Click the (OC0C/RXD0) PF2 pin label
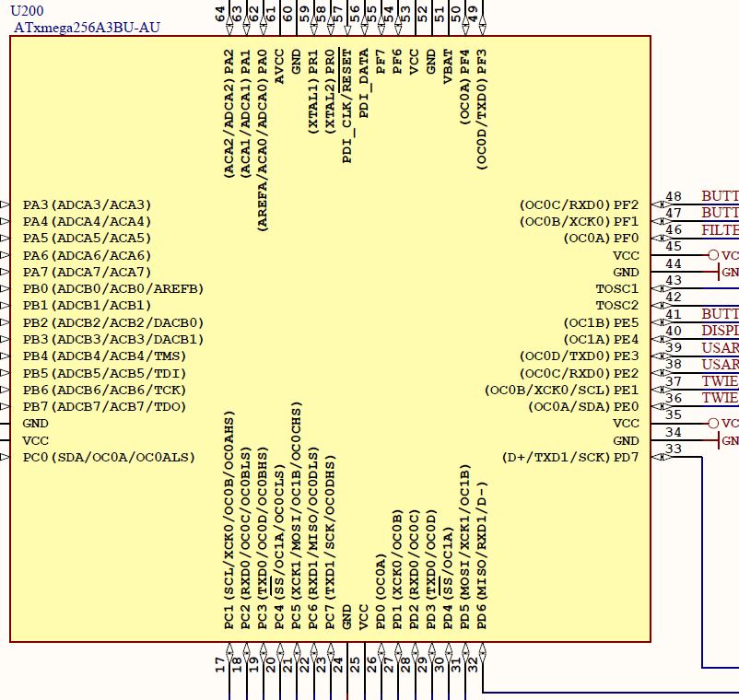Image resolution: width=739 pixels, height=700 pixels. point(580,204)
